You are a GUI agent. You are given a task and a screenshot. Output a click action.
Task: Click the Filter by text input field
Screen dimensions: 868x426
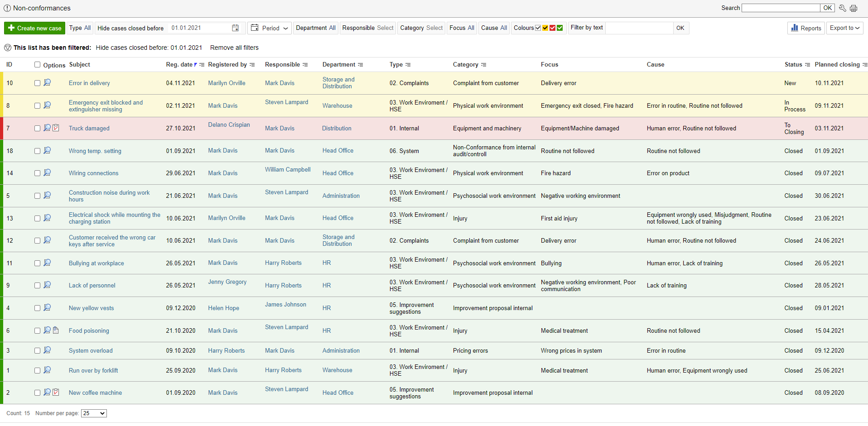(x=639, y=28)
